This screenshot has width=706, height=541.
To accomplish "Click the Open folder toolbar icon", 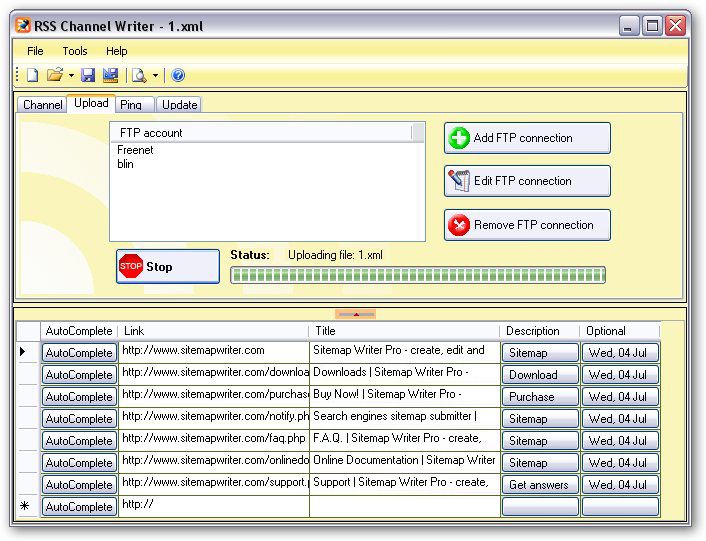I will [55, 75].
